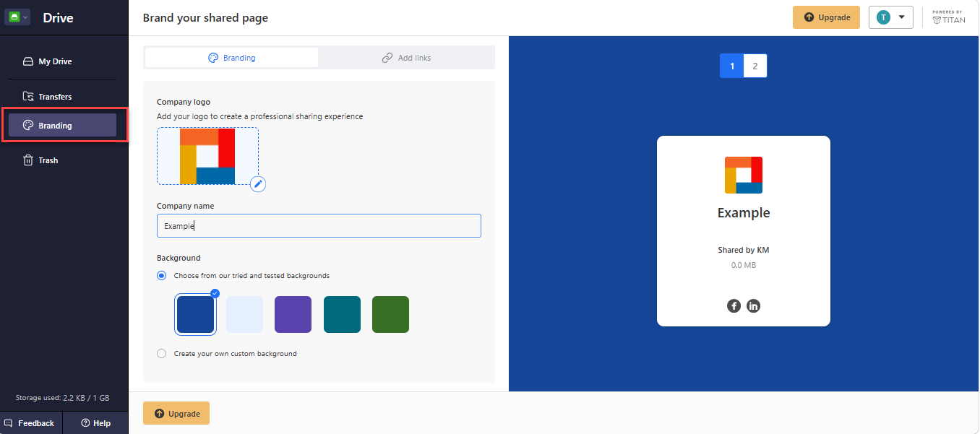This screenshot has height=434, width=980.
Task: Open the LinkedIn icon in the preview card
Action: 753,305
